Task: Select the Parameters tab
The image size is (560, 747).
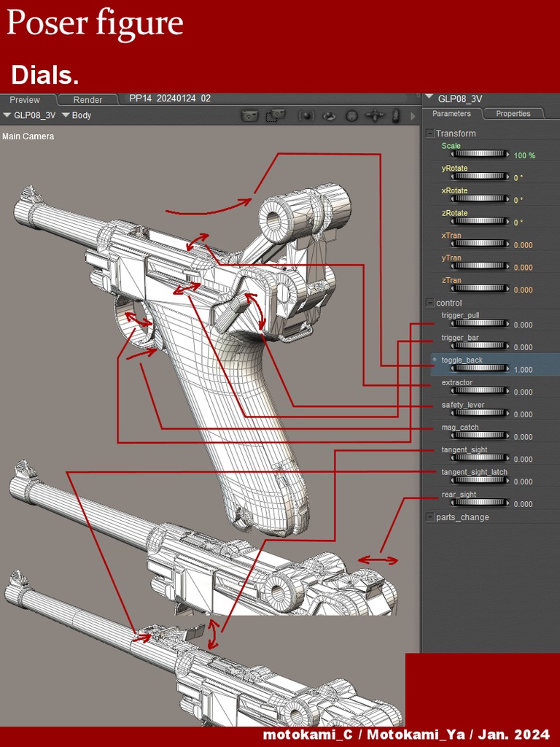Action: (451, 113)
